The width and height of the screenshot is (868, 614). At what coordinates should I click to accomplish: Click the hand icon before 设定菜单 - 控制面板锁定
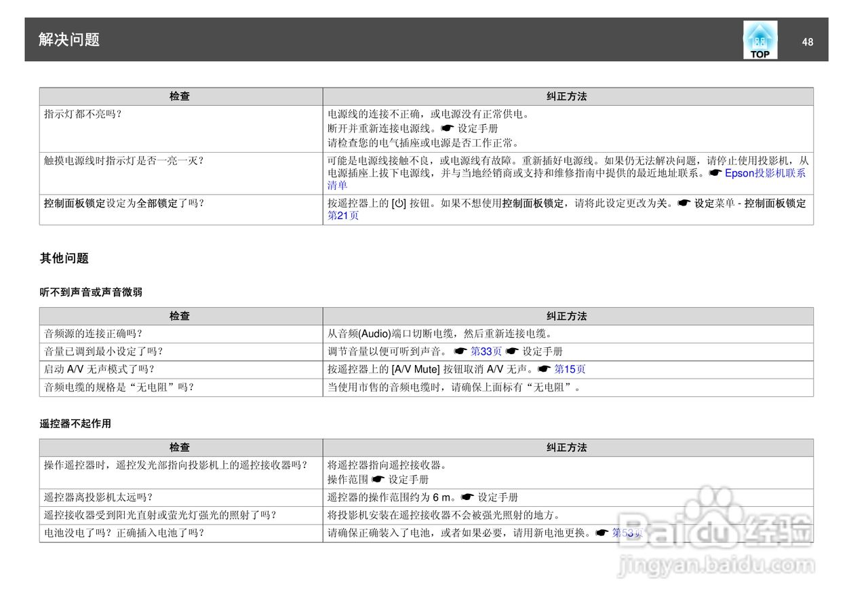coord(684,203)
